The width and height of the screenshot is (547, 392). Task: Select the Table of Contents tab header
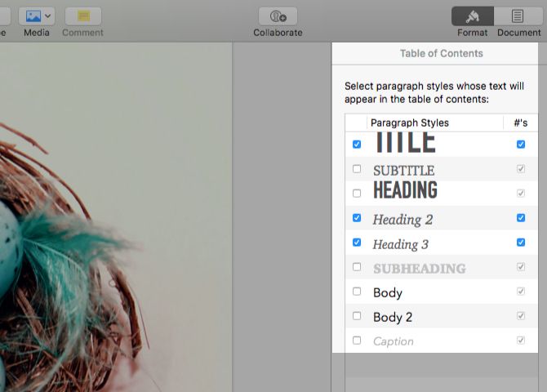pyautogui.click(x=442, y=53)
